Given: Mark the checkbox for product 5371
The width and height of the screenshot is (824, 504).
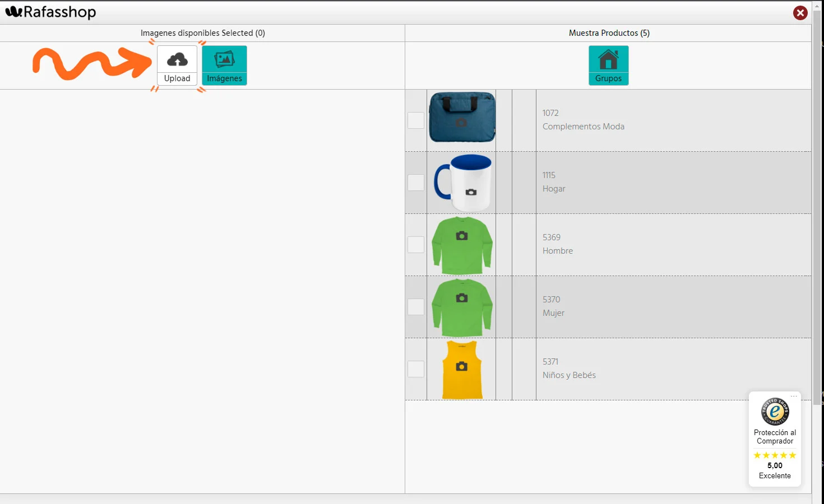Looking at the screenshot, I should (x=415, y=369).
